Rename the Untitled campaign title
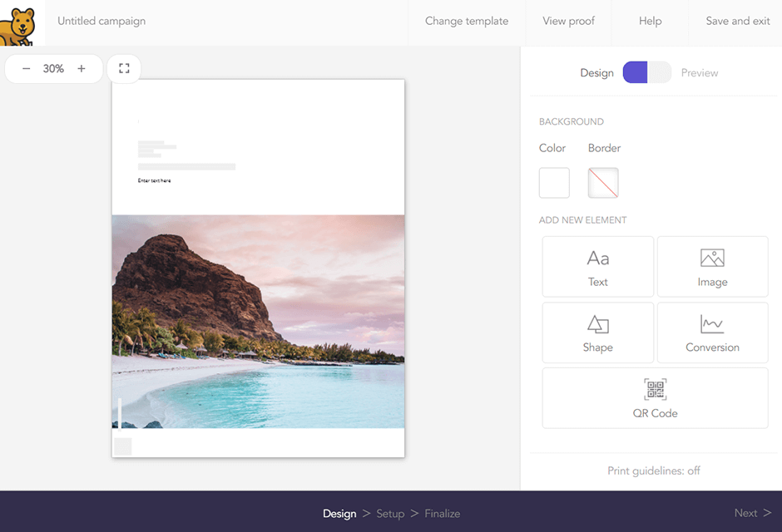Viewport: 782px width, 532px height. (101, 21)
